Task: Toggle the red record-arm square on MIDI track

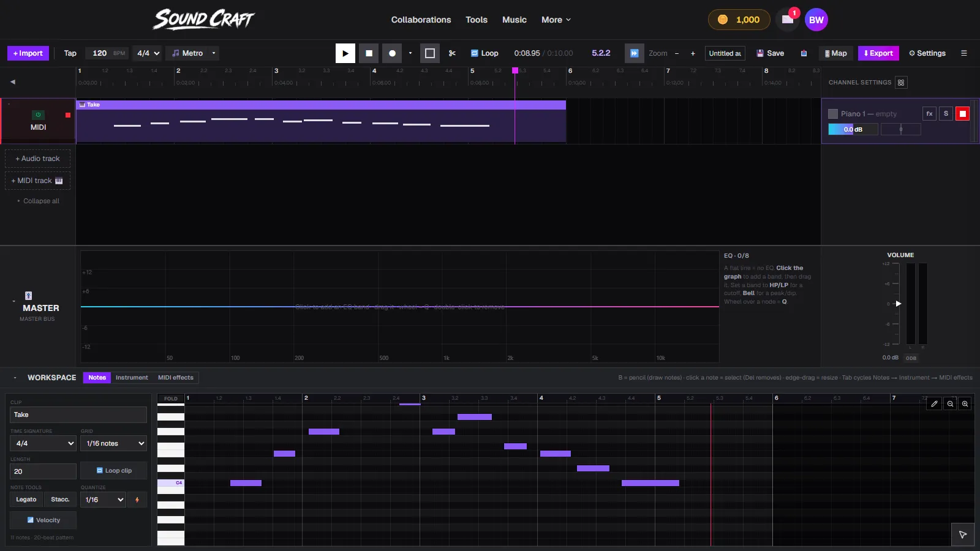Action: (68, 115)
